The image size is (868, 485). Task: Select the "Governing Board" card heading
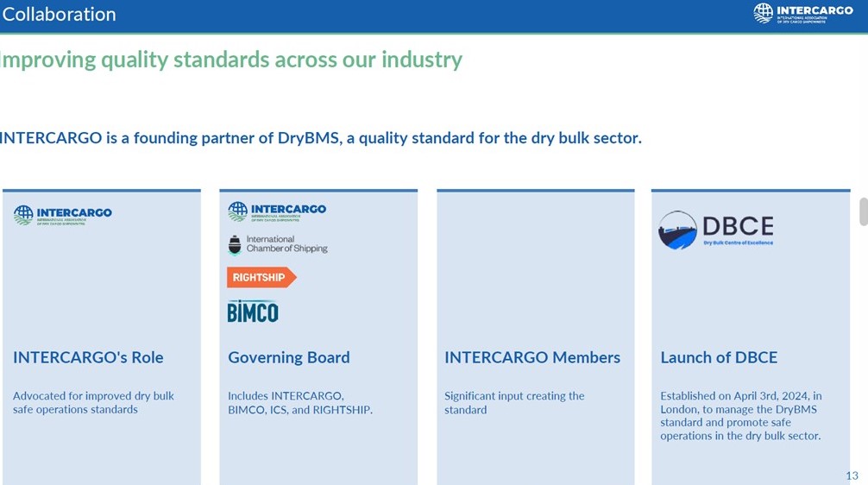point(288,357)
